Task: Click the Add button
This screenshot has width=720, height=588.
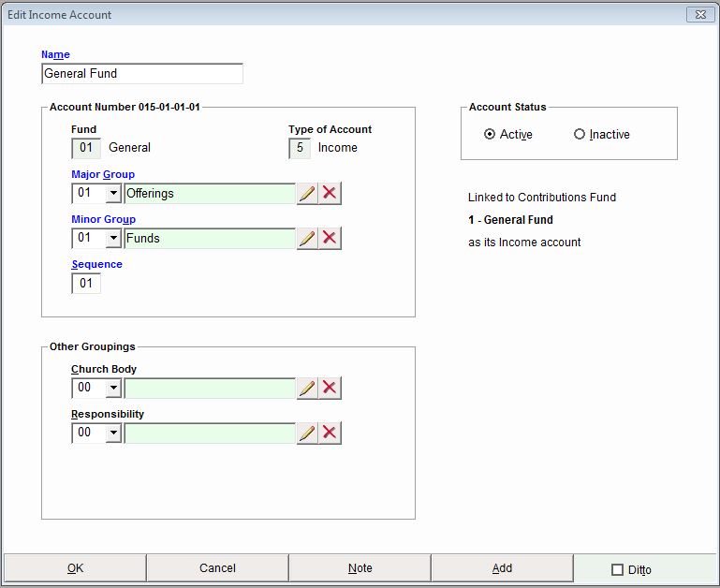Action: (x=502, y=568)
